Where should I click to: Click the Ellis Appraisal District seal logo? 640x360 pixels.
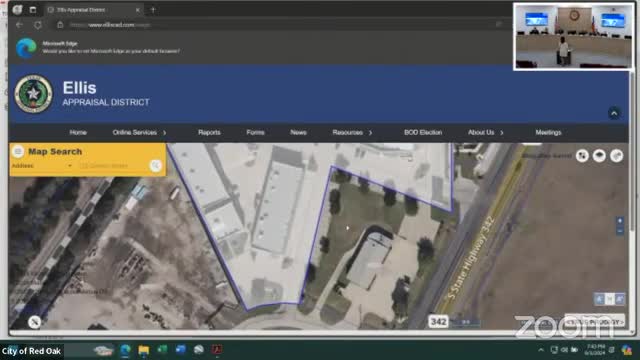(33, 93)
